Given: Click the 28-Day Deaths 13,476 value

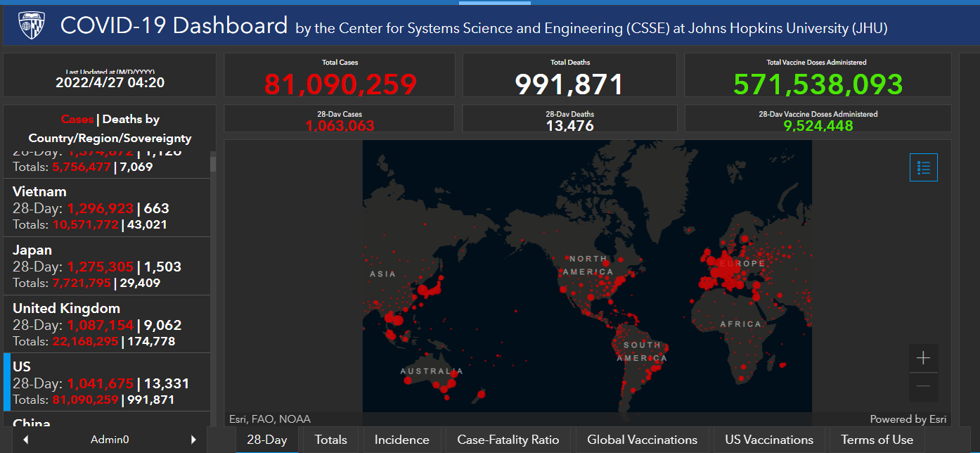Looking at the screenshot, I should [569, 126].
